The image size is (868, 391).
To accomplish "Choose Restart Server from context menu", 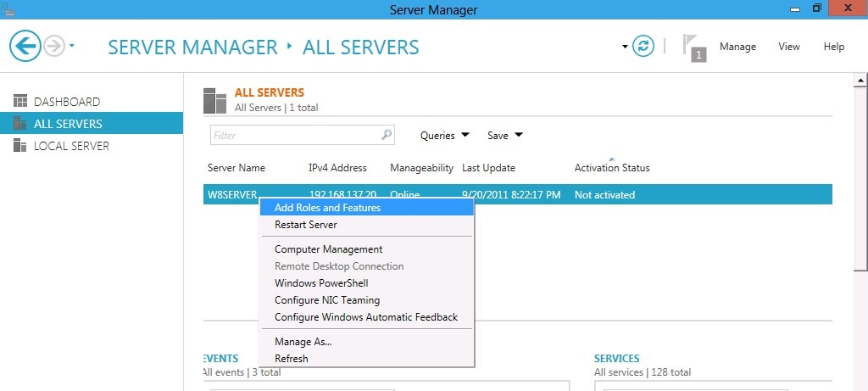I will [366, 225].
